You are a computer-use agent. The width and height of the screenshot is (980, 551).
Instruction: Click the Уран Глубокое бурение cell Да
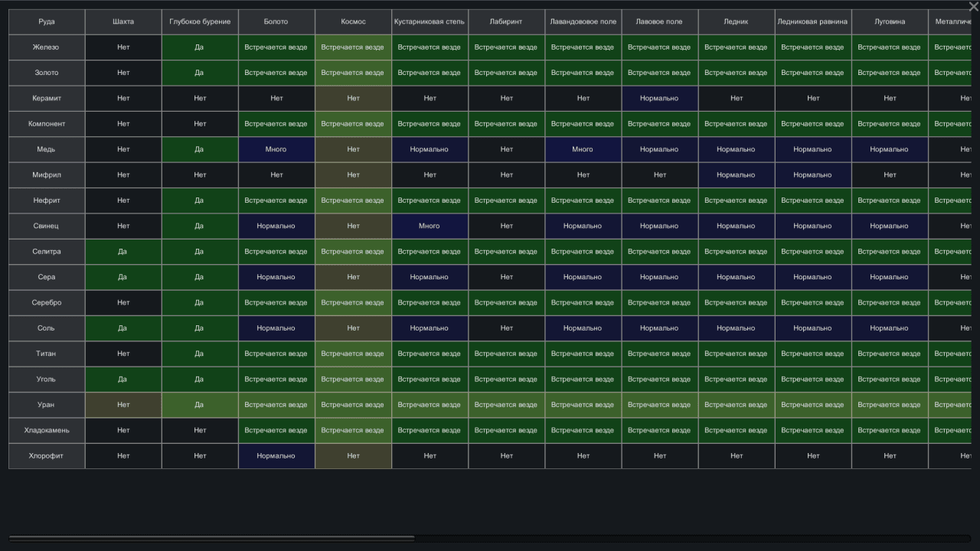[x=200, y=404]
